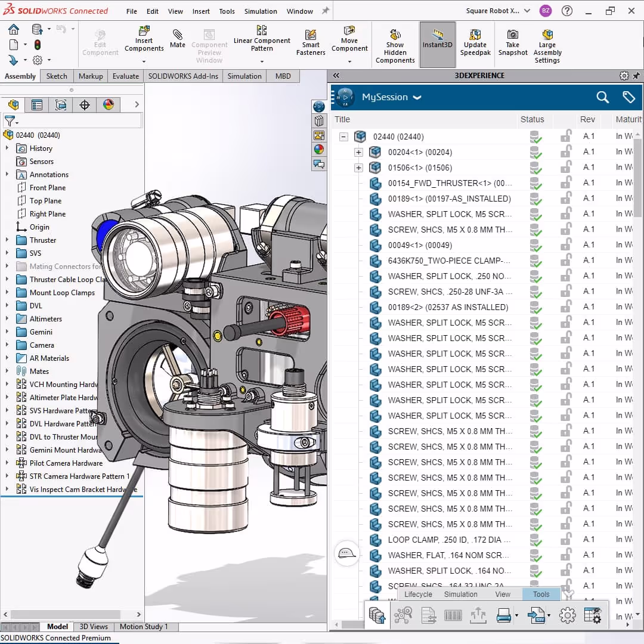Collapse the 02440 (02440) session row
The image size is (644, 644).
click(344, 137)
